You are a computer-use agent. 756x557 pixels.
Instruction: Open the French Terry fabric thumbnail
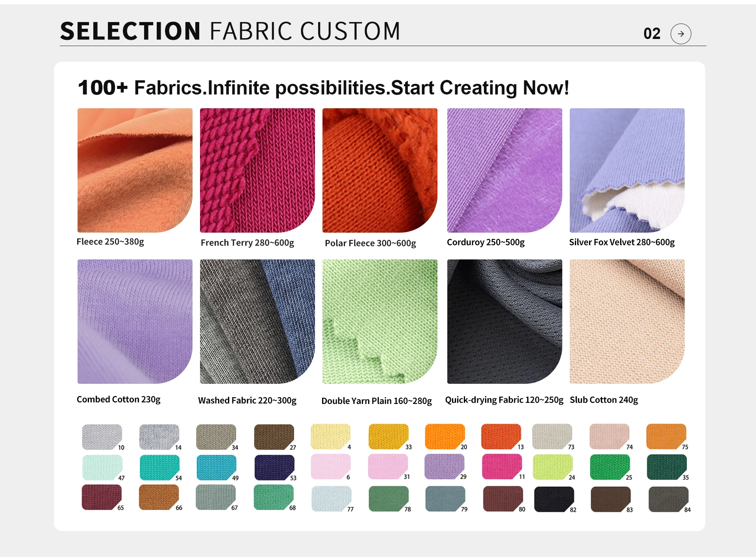257,170
